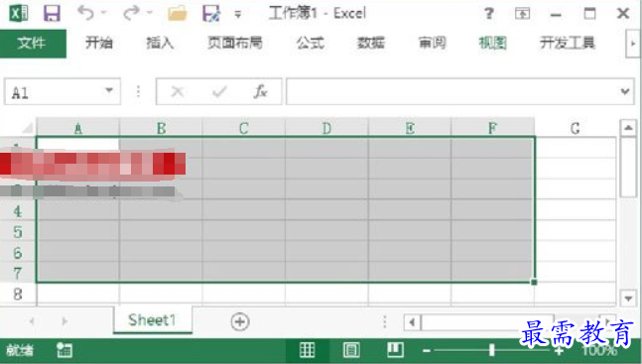The image size is (642, 364).
Task: Select column G header
Action: coord(575,128)
